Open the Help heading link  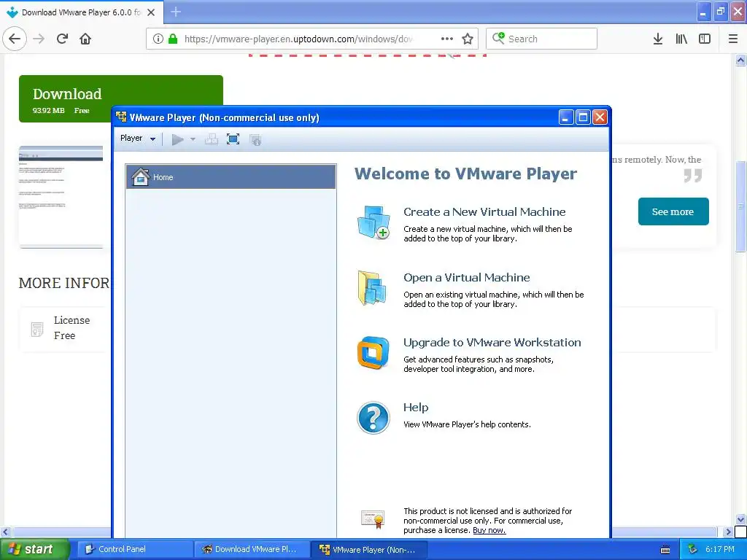416,408
